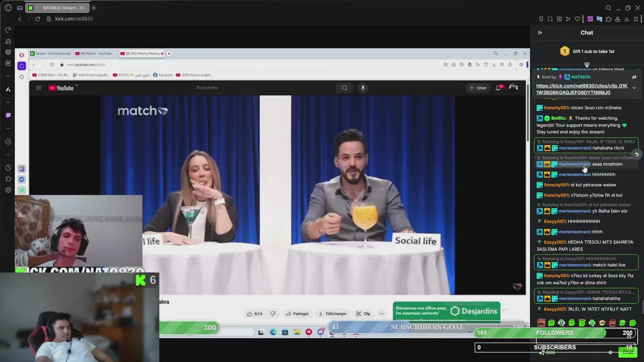Open Easyy007 username on HHHHHHHHHH message

click(x=554, y=221)
